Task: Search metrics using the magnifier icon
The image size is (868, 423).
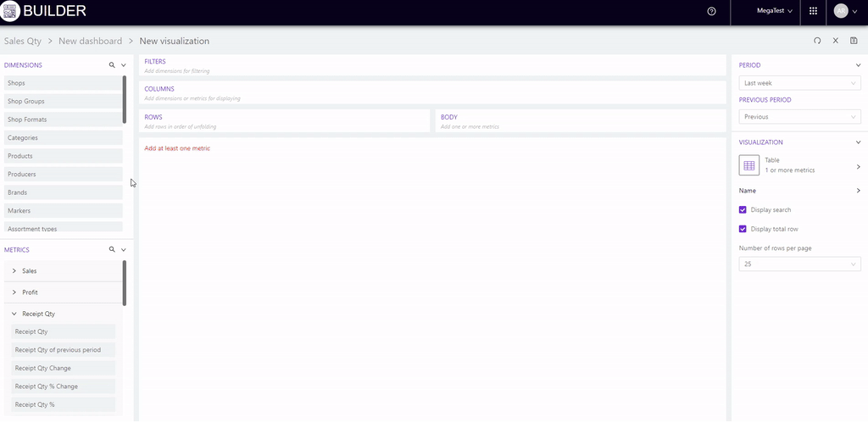Action: [x=111, y=250]
